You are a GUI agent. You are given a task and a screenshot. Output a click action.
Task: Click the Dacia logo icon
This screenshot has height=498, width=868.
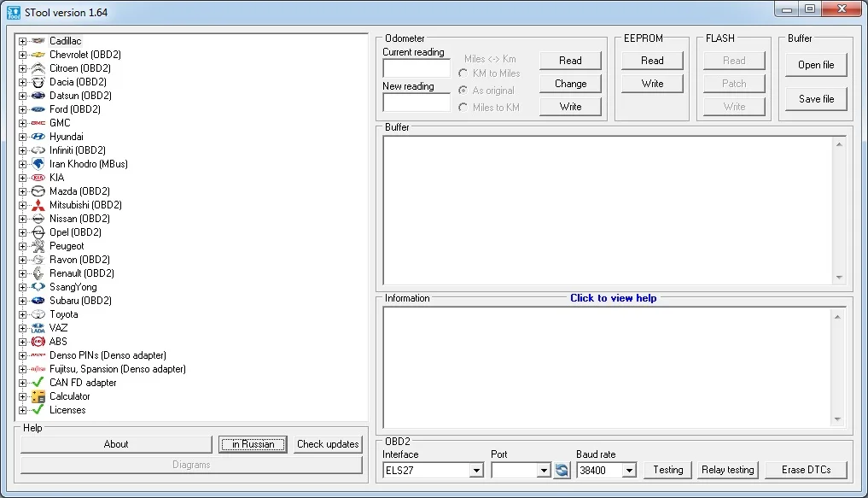[38, 82]
